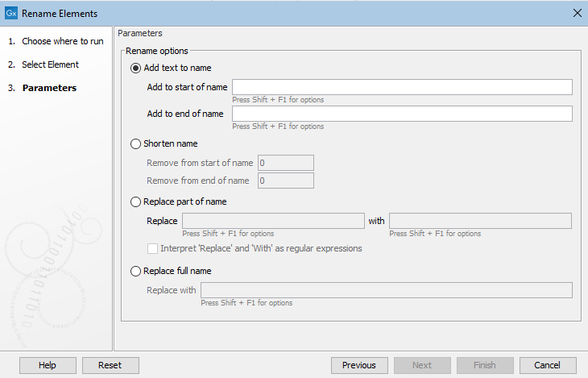This screenshot has height=378, width=588.
Task: Click the Gx application icon in title bar
Action: click(11, 13)
